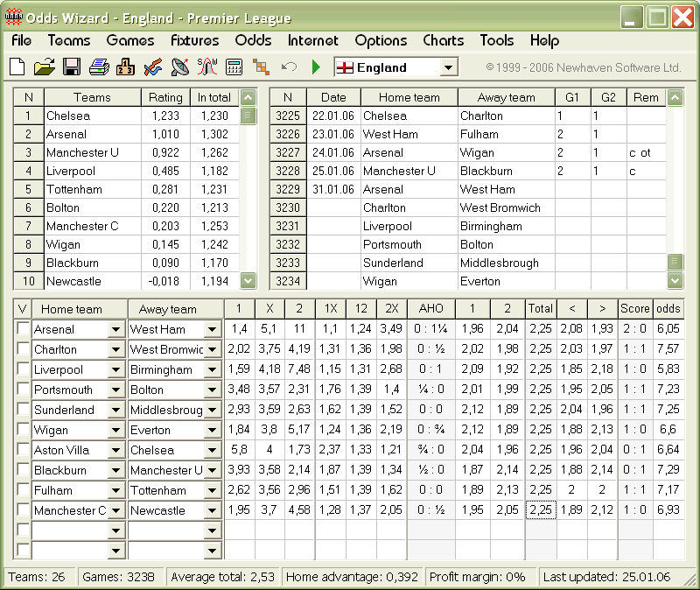Expand the Fulham home team dropdown

pos(115,490)
